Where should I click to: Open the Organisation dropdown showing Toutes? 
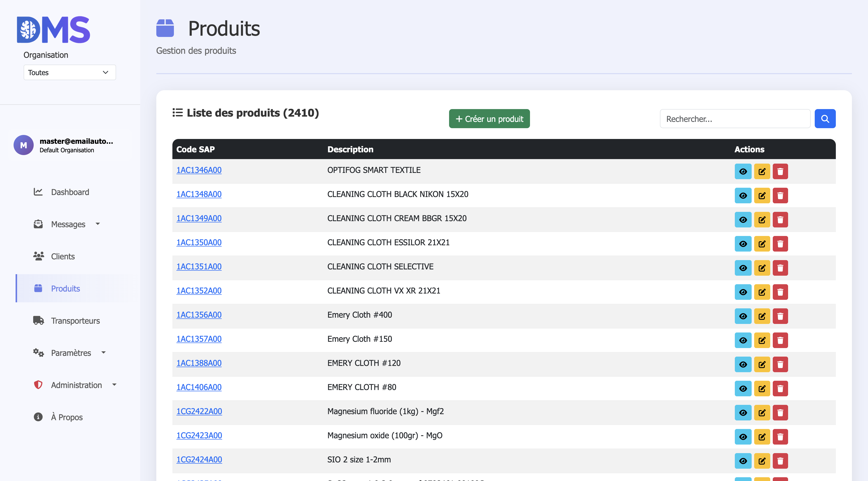pyautogui.click(x=69, y=72)
